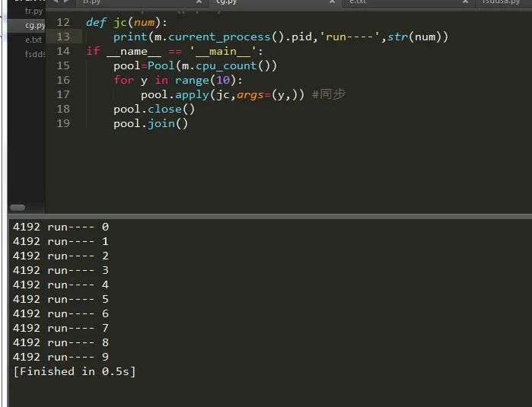Click the tab scroll right arrow
The image size is (532, 407).
tap(66, 2)
